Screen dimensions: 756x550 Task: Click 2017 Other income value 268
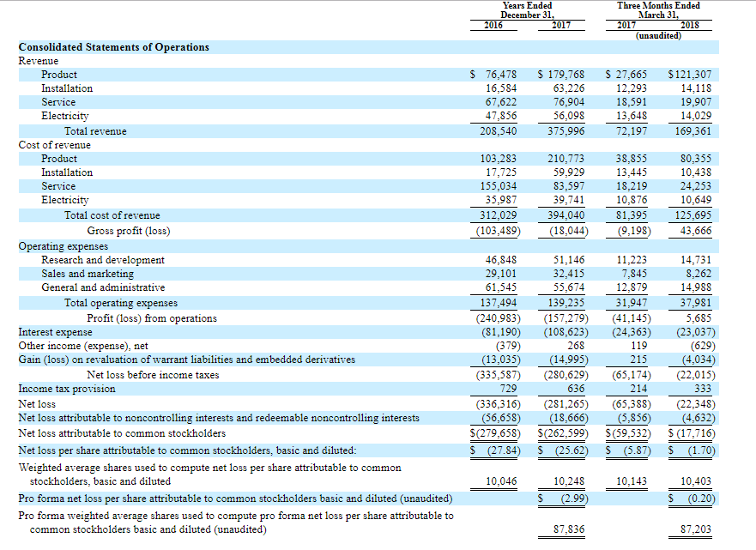(576, 346)
